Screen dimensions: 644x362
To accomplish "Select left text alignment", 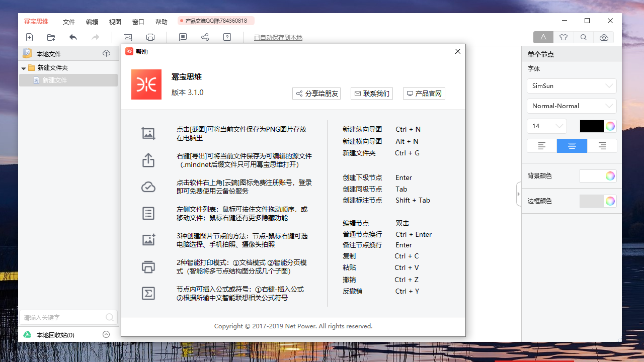I will click(x=542, y=146).
